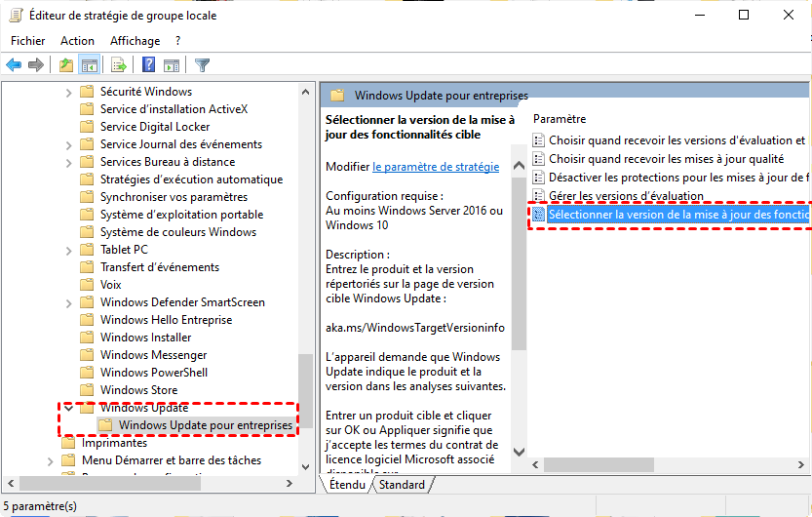This screenshot has height=517, width=812.
Task: Click the Windows Store folder icon
Action: [87, 390]
